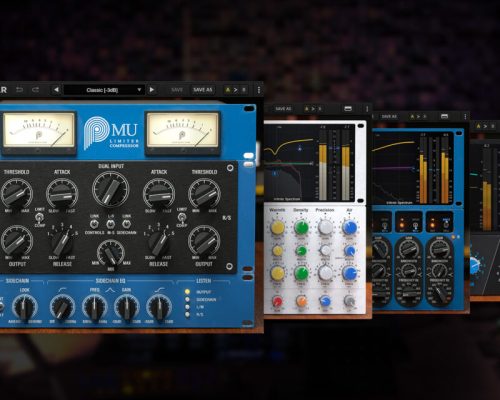This screenshot has width=500, height=400.
Task: Open the Classic (-3dB) preset dropdown
Action: pyautogui.click(x=103, y=90)
